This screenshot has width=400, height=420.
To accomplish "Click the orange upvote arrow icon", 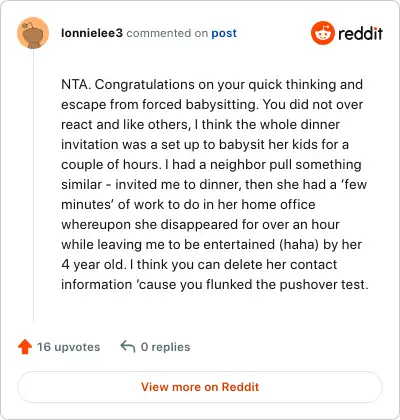I will (25, 347).
